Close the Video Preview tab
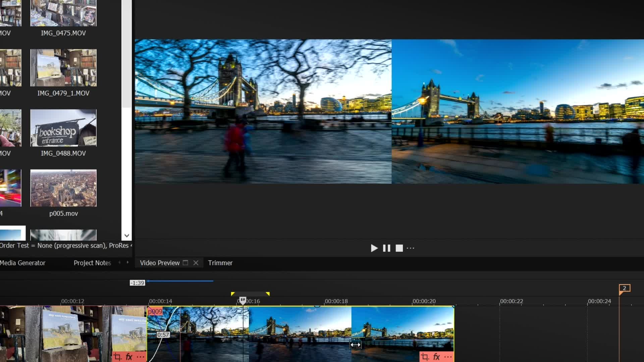The image size is (644, 362). point(196,263)
